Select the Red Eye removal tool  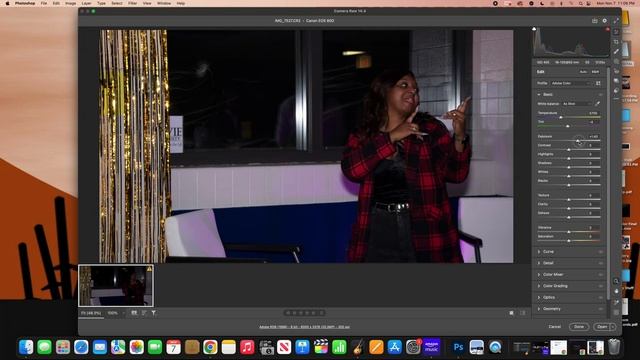coord(616,71)
